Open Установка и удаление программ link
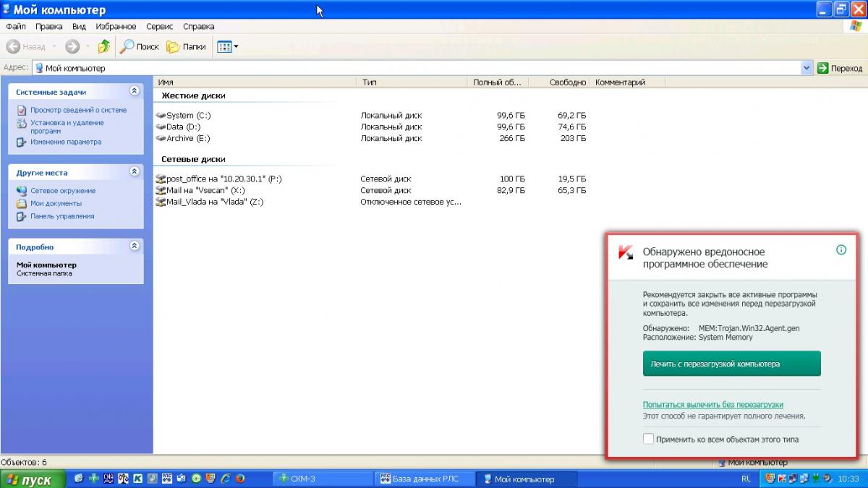Viewport: 868px width, 488px height. click(x=67, y=127)
